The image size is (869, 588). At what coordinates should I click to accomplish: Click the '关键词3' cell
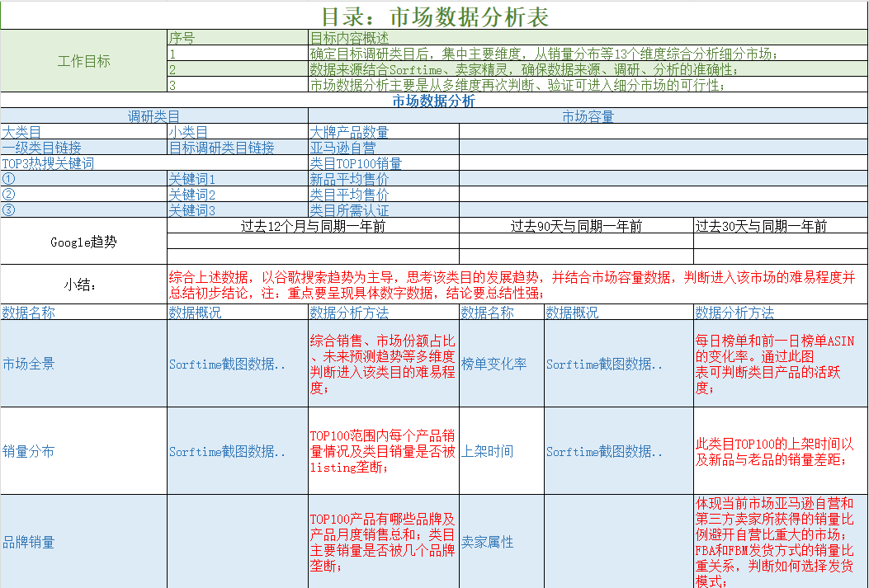pyautogui.click(x=238, y=209)
